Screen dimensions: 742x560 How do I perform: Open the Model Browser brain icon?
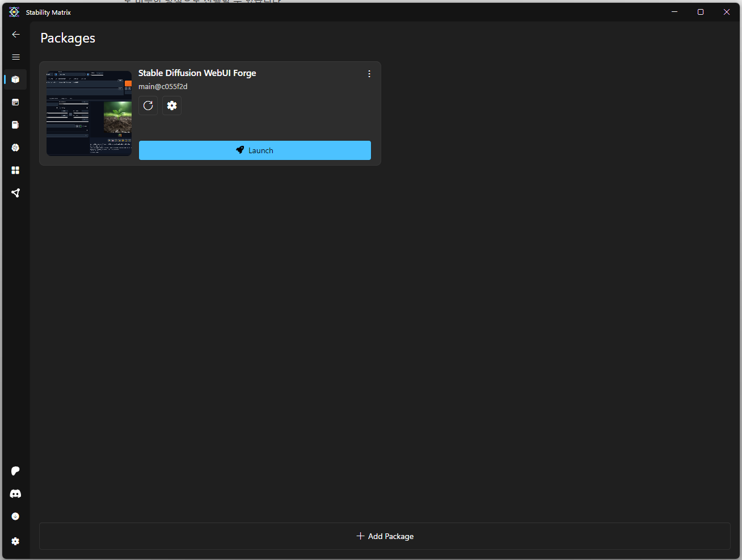tap(15, 148)
